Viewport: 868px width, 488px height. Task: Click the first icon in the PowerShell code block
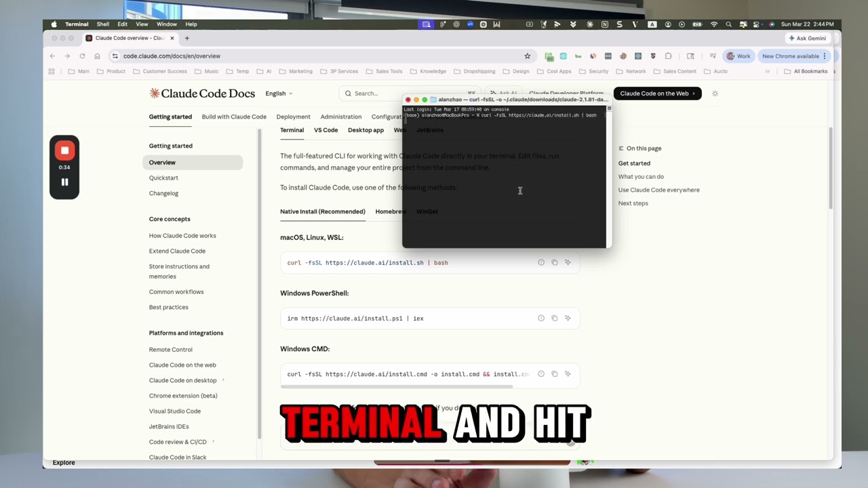(541, 318)
